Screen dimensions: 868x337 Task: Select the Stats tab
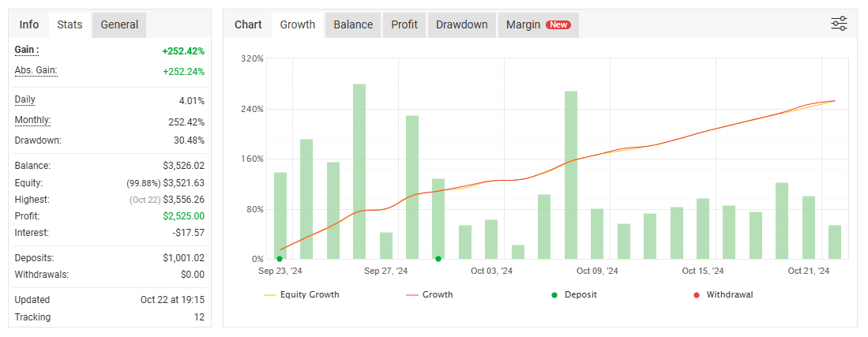click(x=70, y=25)
